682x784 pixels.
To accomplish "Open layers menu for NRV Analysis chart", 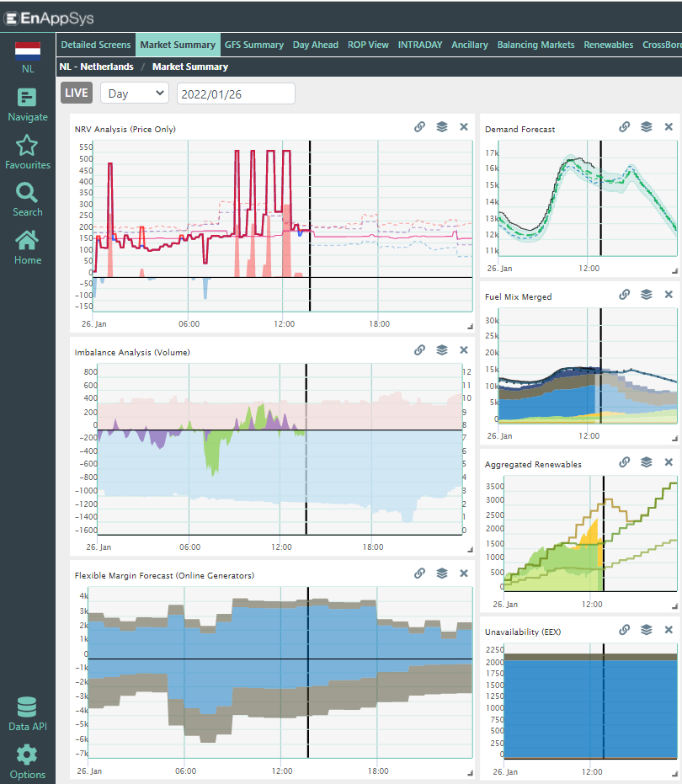I will [442, 127].
